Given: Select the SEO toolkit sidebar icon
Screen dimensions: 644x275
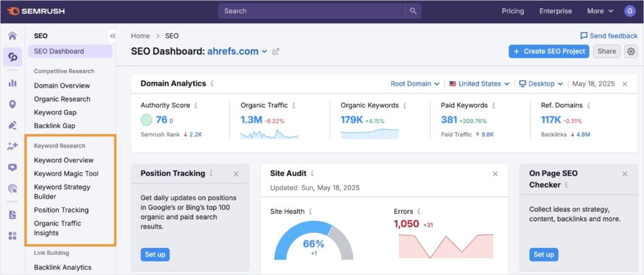Looking at the screenshot, I should point(13,57).
